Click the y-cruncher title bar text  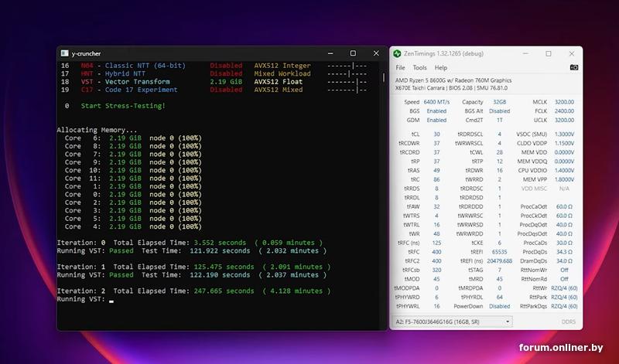point(86,53)
